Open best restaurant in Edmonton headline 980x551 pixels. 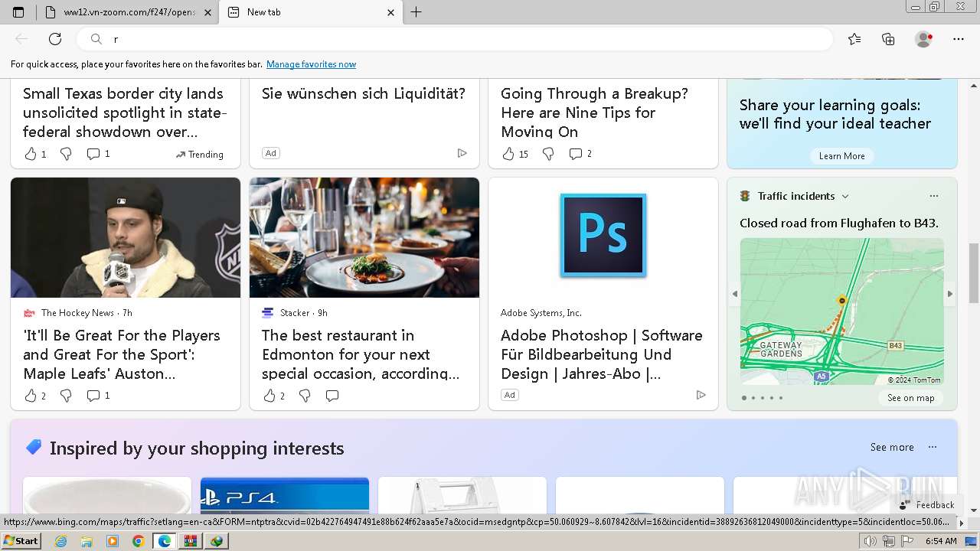pyautogui.click(x=361, y=354)
